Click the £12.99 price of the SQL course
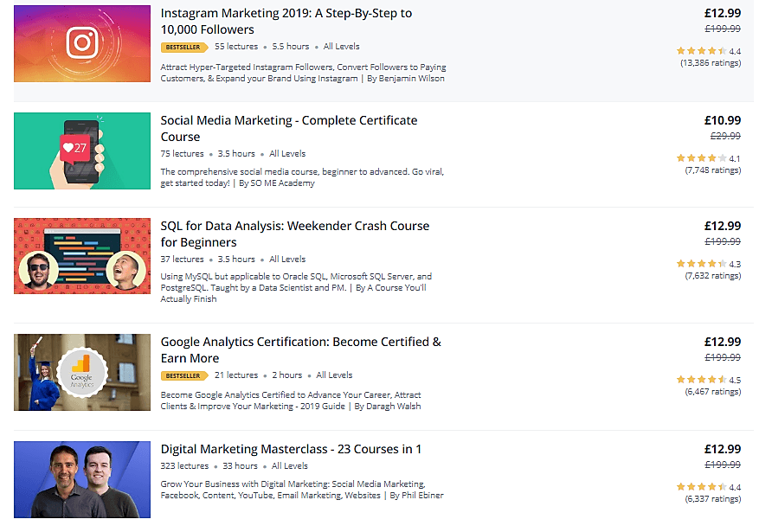 pos(722,226)
